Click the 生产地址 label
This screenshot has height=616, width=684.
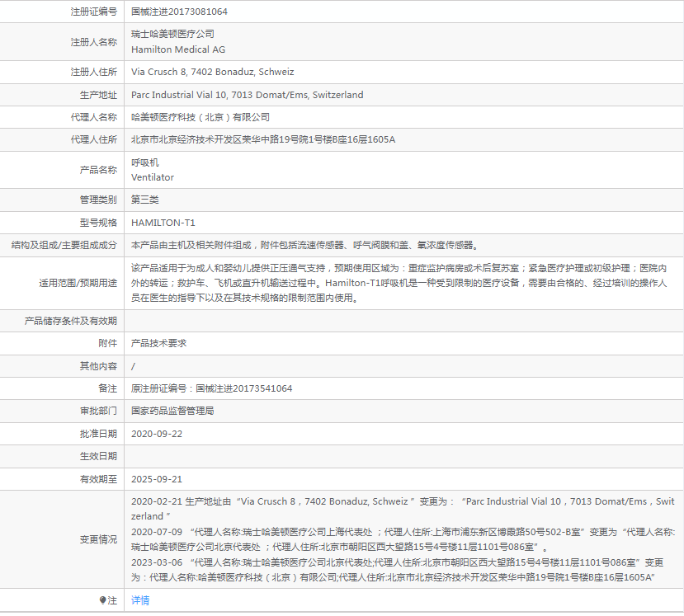coord(98,95)
